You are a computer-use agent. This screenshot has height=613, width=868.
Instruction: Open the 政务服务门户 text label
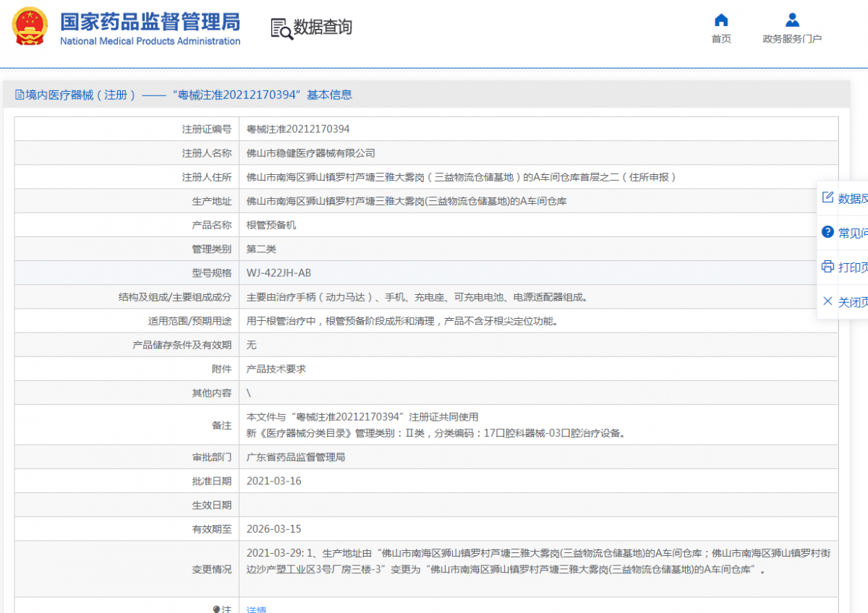coord(792,39)
